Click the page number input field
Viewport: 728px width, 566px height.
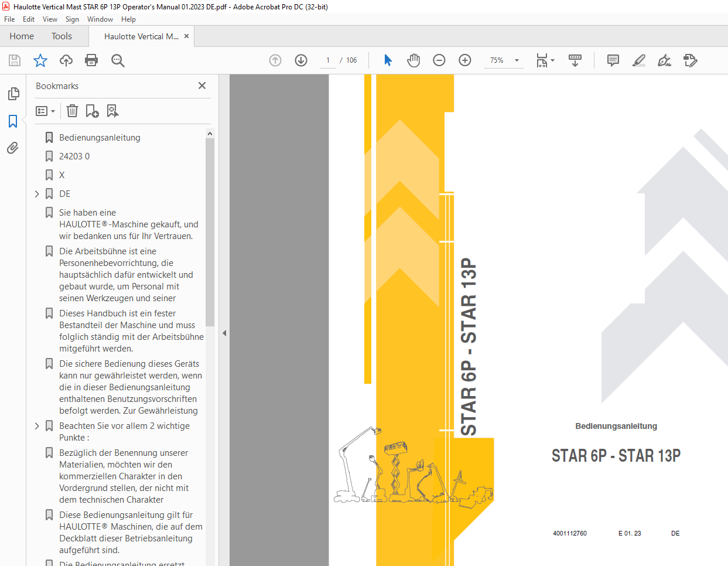point(328,60)
